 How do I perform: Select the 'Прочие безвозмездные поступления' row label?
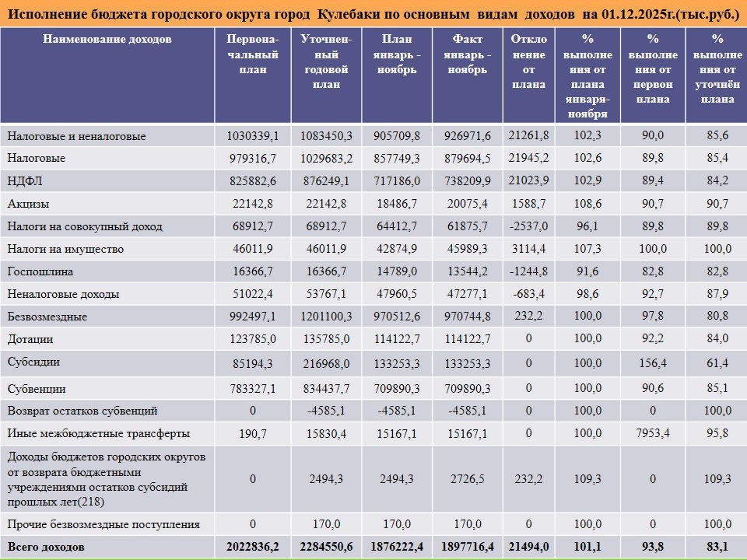pyautogui.click(x=103, y=524)
